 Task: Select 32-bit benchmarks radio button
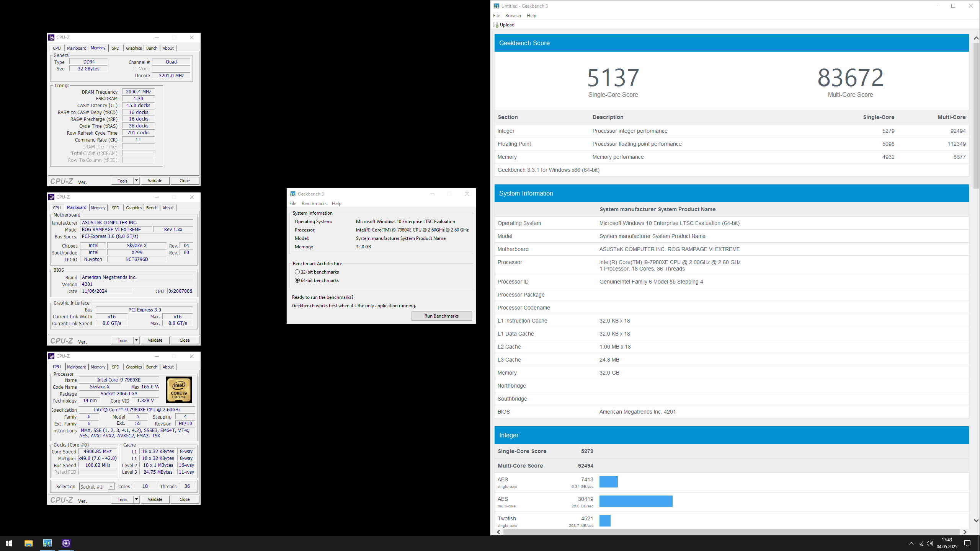pyautogui.click(x=297, y=272)
